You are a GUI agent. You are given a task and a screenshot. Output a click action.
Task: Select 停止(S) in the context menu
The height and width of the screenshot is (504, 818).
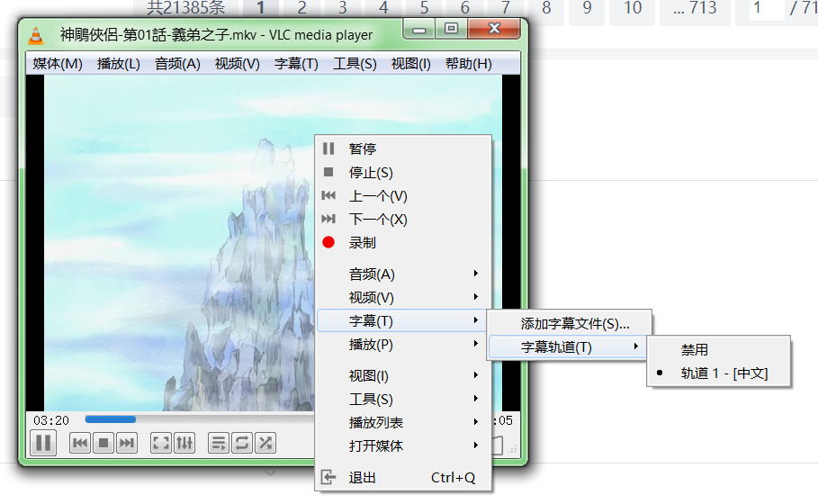pos(403,172)
